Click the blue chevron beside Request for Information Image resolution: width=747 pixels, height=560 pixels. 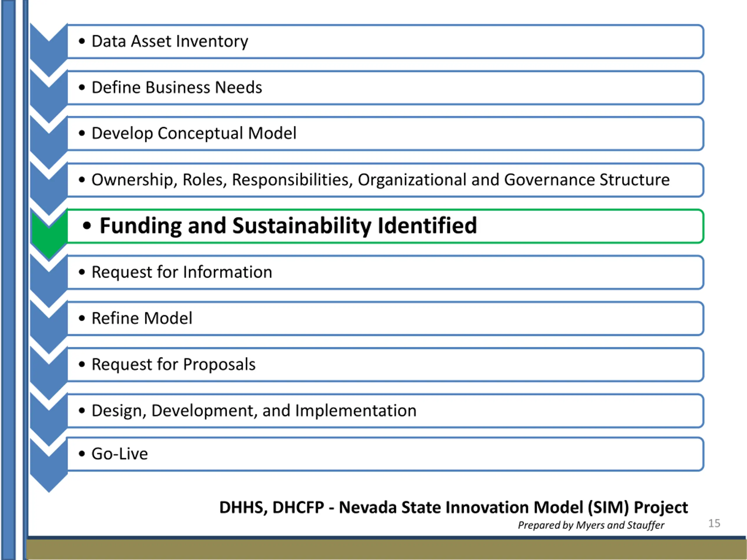[49, 281]
